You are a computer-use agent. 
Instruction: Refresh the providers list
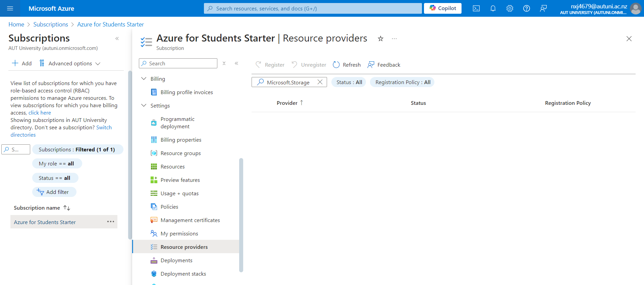(346, 65)
